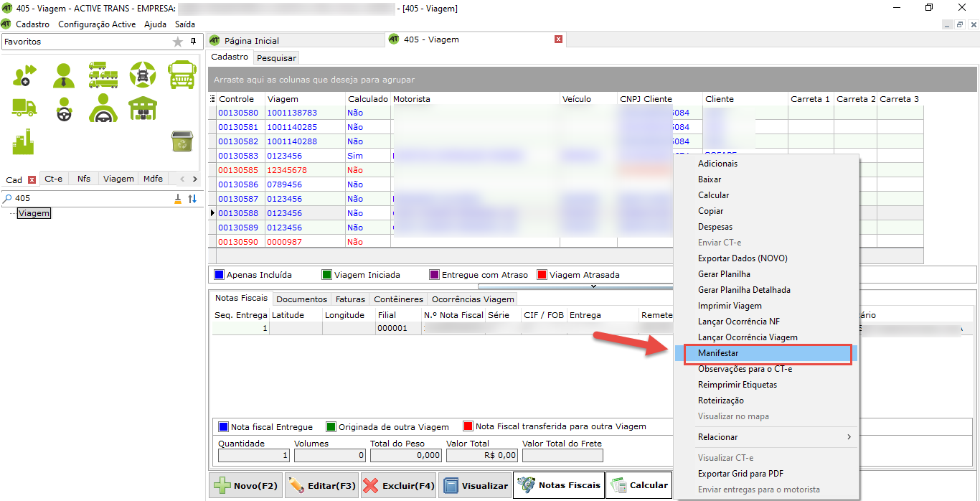
Task: Click the magnifier search icon
Action: (x=7, y=198)
